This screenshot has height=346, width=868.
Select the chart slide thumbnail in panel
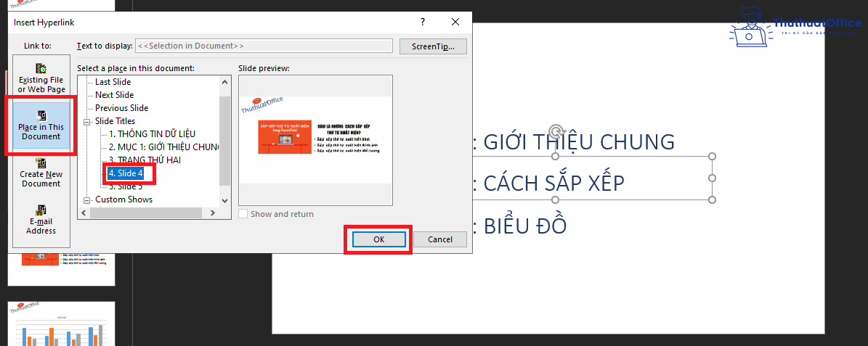61,324
